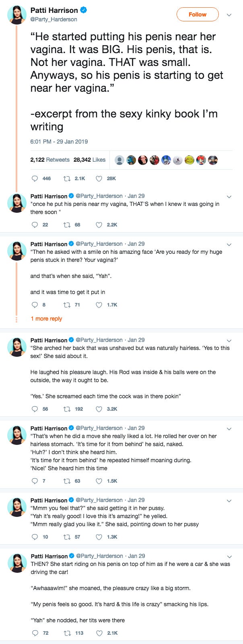Open the "1 more reply" link
The image size is (243, 644).
coord(48,319)
